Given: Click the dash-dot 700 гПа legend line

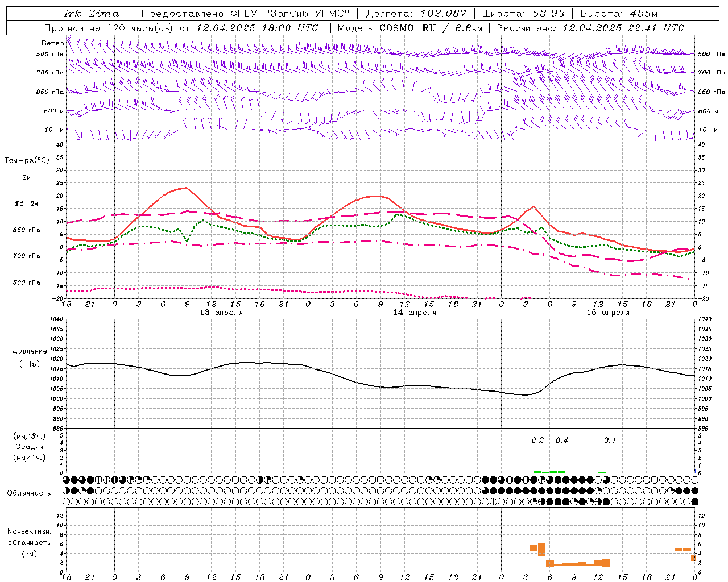Looking at the screenshot, I should pos(26,263).
